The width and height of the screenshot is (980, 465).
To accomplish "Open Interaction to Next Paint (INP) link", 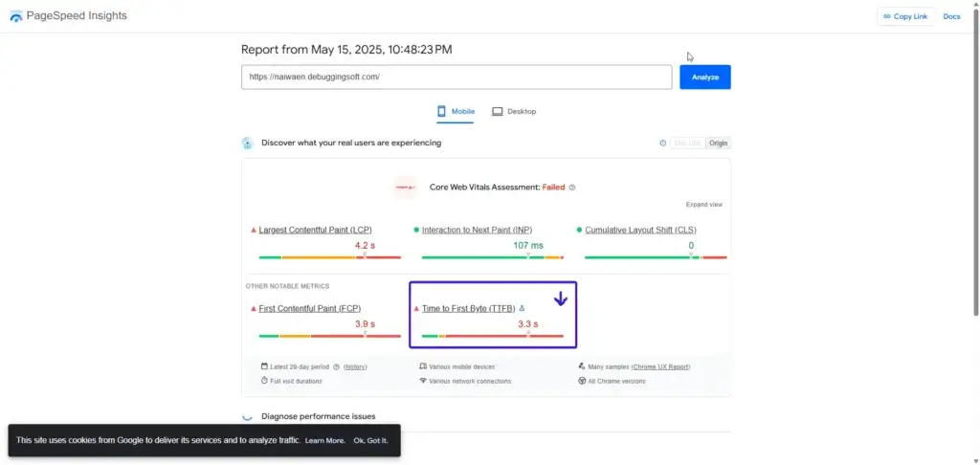I will click(477, 230).
